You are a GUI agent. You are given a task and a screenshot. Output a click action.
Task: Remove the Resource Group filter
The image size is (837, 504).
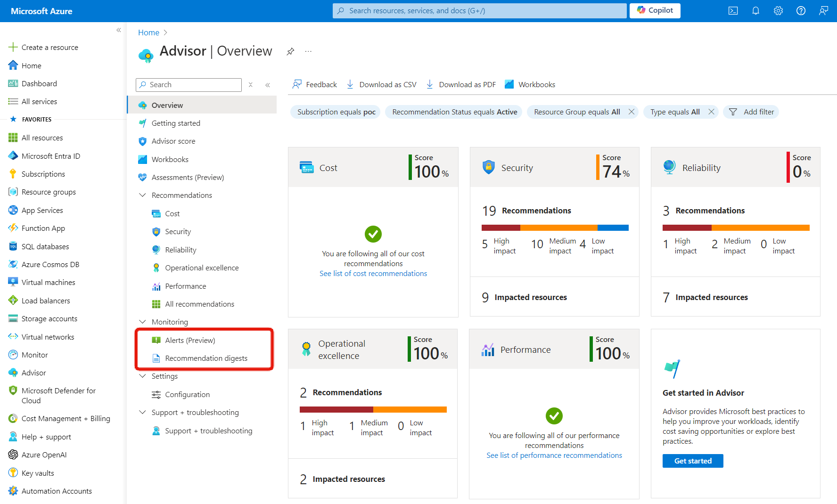tap(632, 112)
